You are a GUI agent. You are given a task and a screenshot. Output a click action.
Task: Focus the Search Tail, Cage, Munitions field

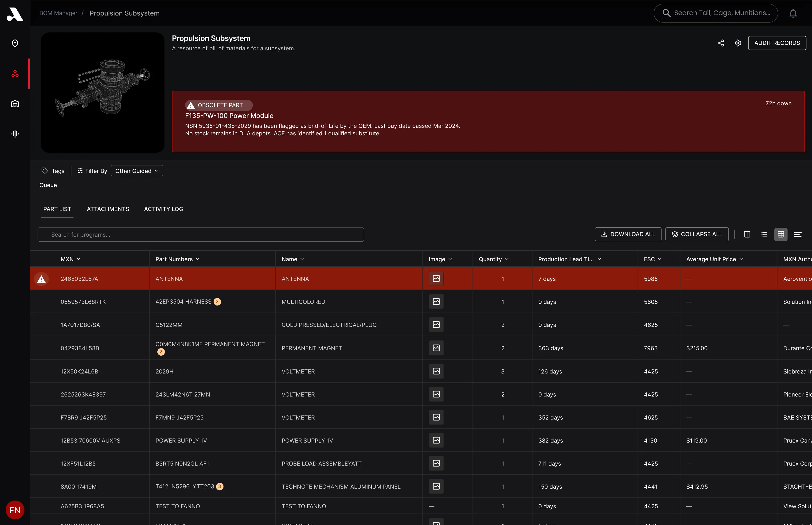tap(716, 13)
